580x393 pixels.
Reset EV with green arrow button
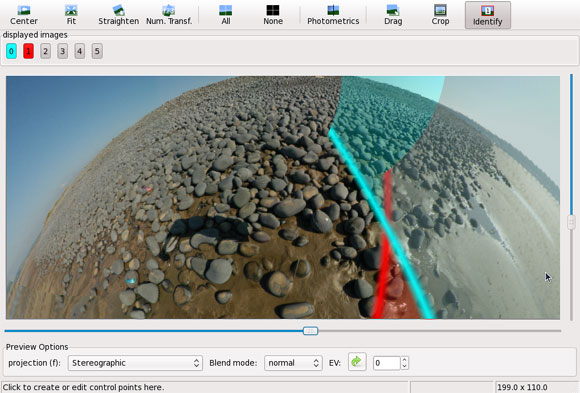[x=357, y=362]
